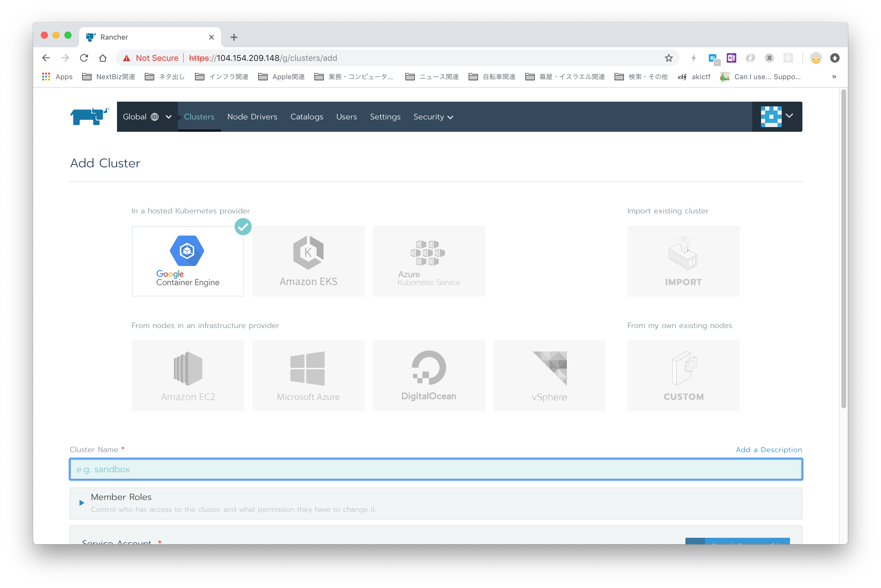Open the user avatar menu
This screenshot has width=881, height=588.
(777, 117)
